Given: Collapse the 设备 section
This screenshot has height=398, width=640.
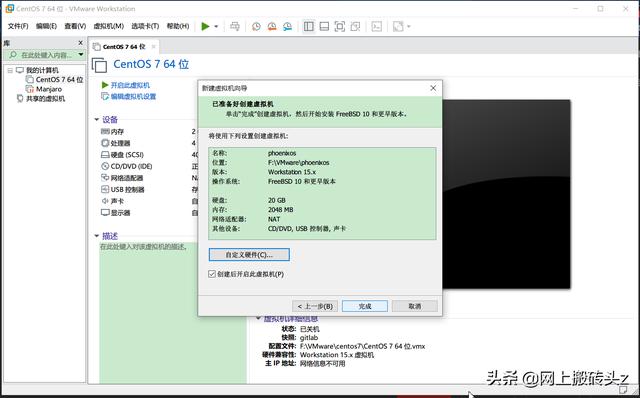Looking at the screenshot, I should pos(97,120).
